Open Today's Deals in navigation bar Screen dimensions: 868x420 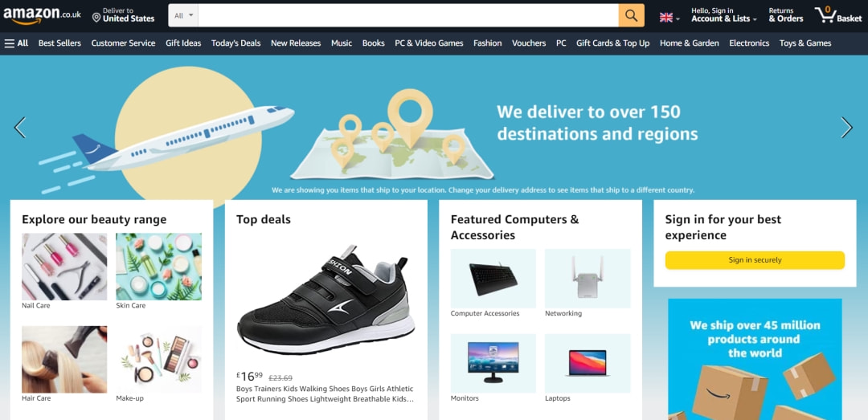(x=235, y=43)
